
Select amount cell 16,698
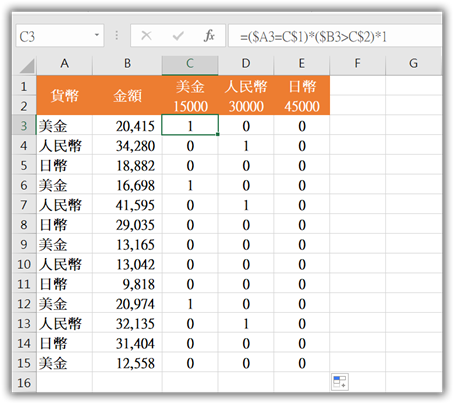tap(127, 185)
